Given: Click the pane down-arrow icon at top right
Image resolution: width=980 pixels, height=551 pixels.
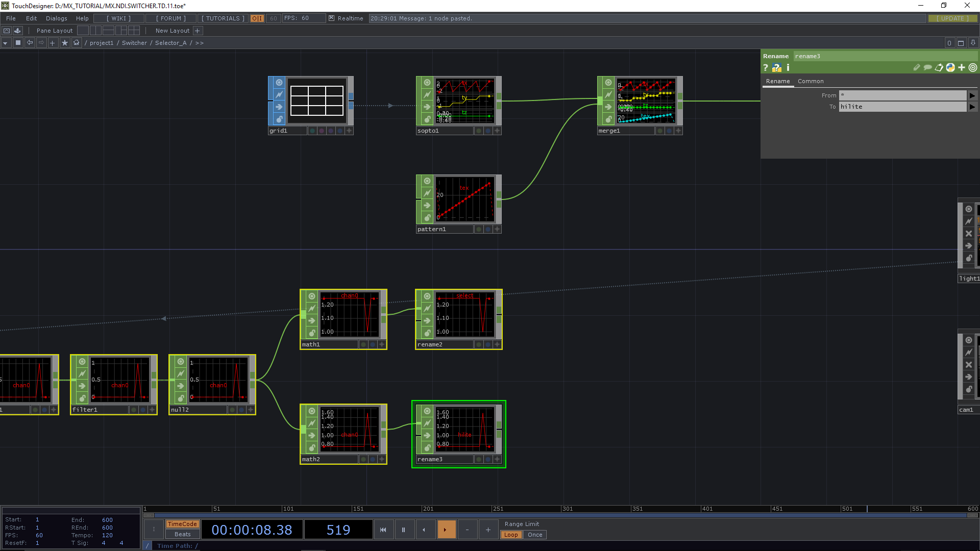Looking at the screenshot, I should (973, 43).
